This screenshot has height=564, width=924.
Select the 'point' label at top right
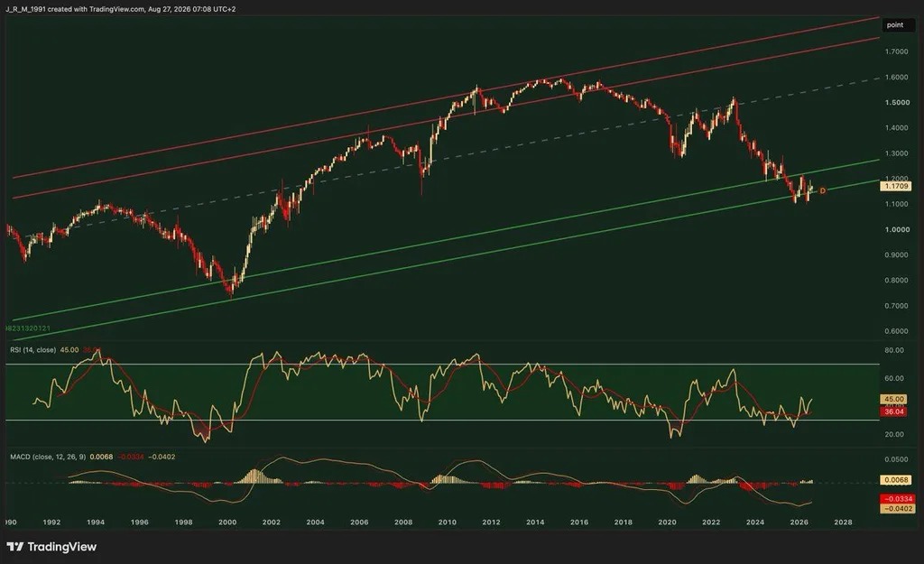[x=894, y=24]
